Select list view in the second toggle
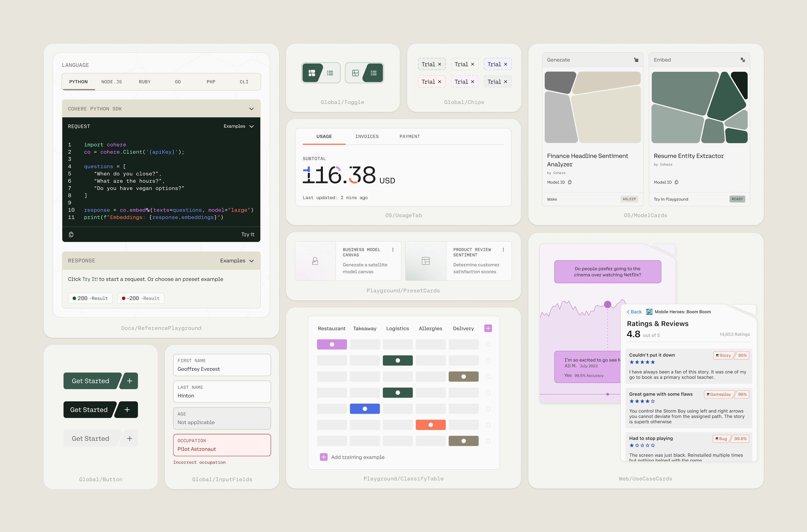The image size is (807, 532). (x=373, y=73)
